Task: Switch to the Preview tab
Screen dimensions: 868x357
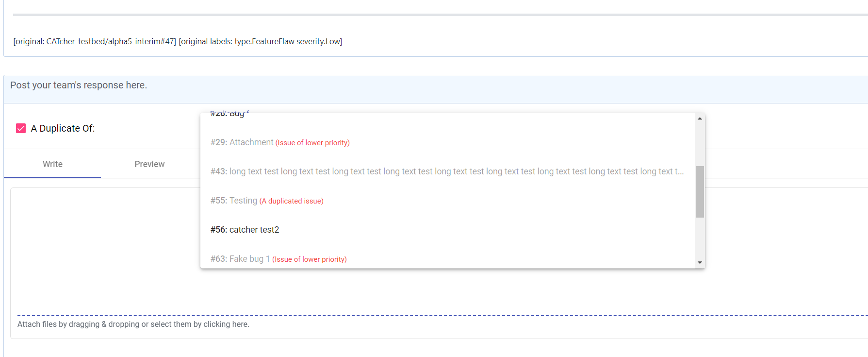Action: tap(149, 164)
